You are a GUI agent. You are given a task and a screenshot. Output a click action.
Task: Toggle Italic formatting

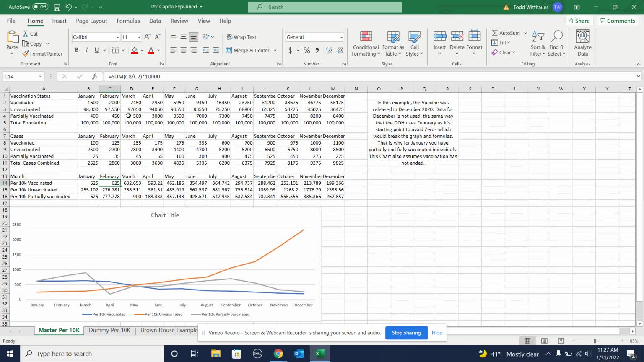87,50
